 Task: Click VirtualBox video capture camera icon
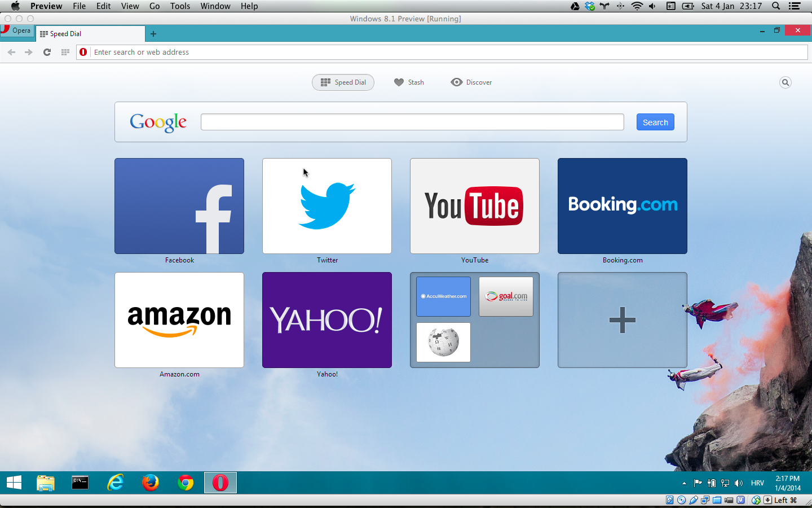click(729, 500)
